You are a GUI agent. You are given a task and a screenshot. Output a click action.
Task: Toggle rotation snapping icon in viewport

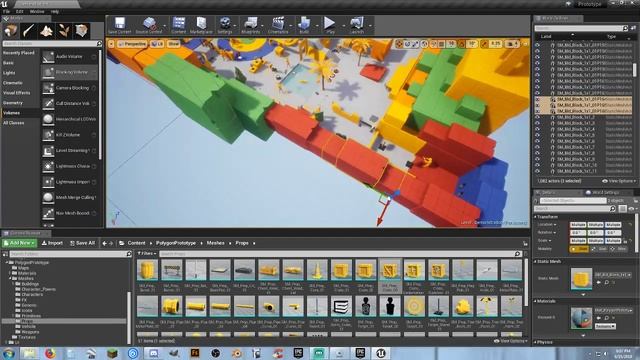coord(462,44)
